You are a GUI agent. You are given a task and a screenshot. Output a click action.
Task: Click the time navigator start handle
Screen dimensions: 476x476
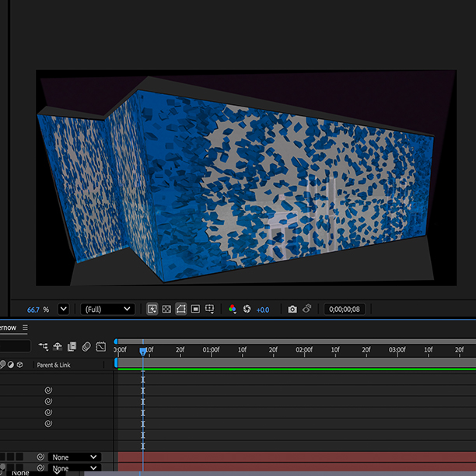(x=116, y=341)
